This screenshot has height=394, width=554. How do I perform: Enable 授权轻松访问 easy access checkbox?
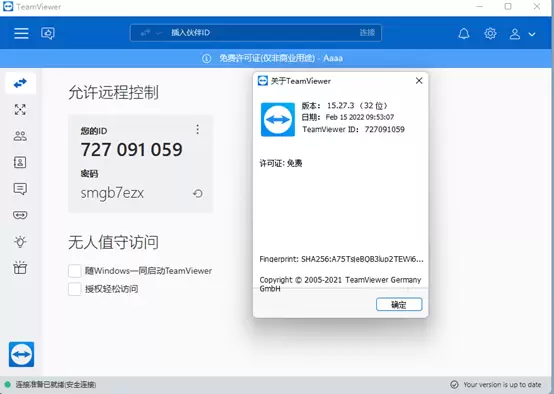coord(75,289)
